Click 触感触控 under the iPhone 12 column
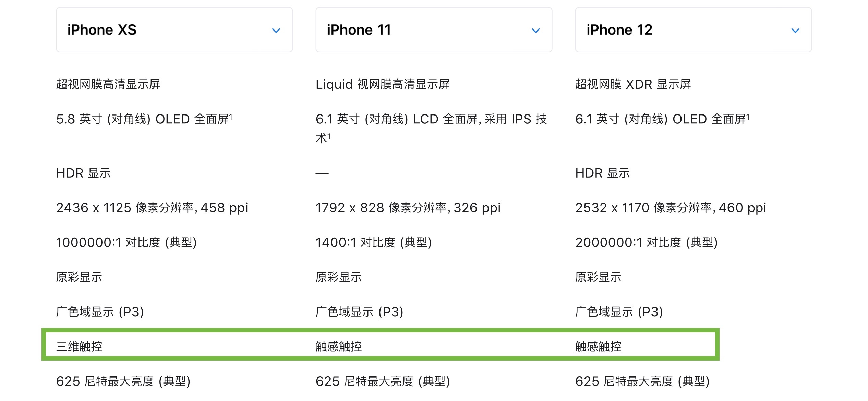Screen dimensions: 868x401 pos(598,346)
